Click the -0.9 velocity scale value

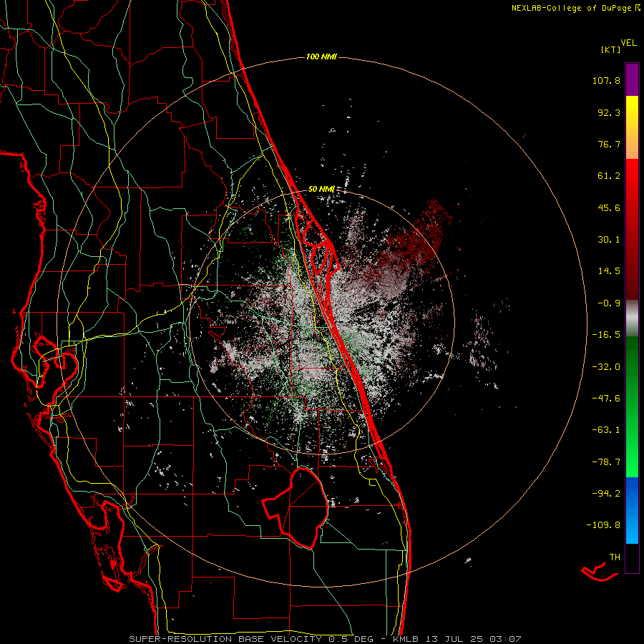pos(609,303)
